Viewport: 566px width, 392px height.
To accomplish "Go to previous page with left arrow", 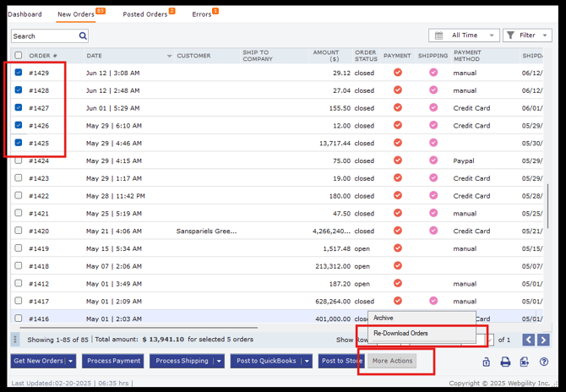I will 528,340.
